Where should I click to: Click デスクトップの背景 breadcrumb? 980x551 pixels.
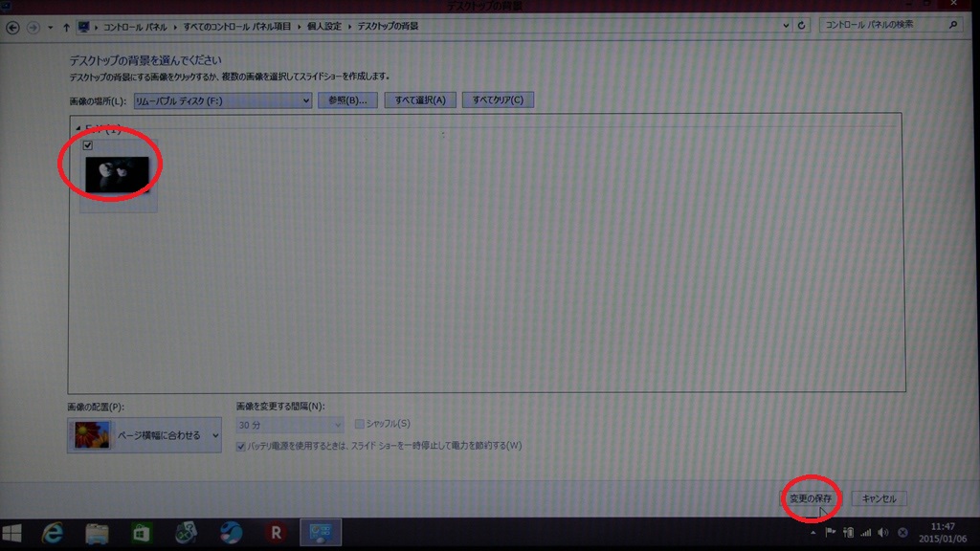pyautogui.click(x=388, y=27)
